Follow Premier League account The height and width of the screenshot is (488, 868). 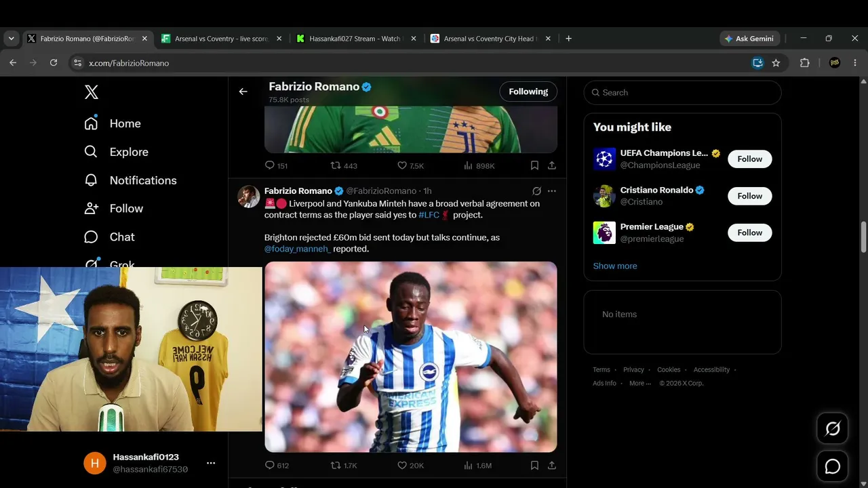pos(750,232)
